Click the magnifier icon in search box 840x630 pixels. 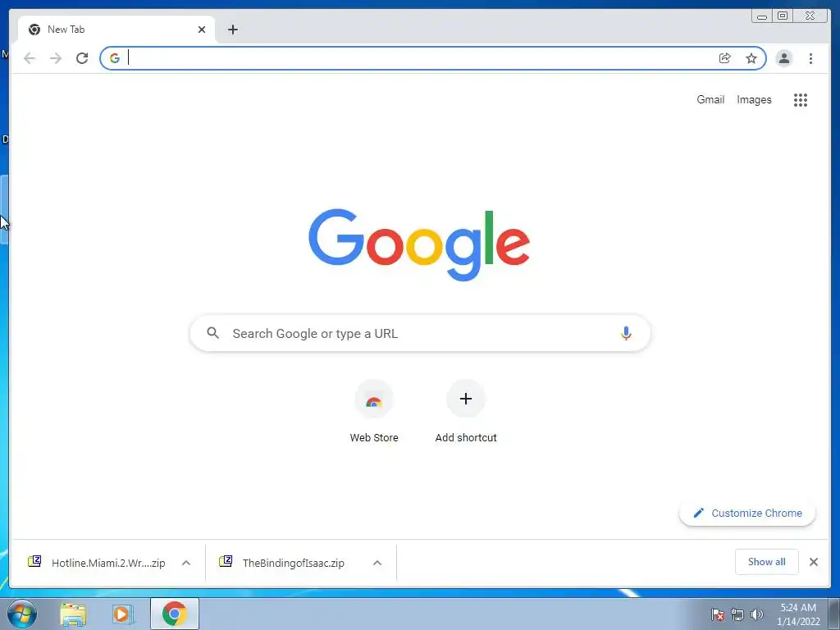tap(212, 333)
